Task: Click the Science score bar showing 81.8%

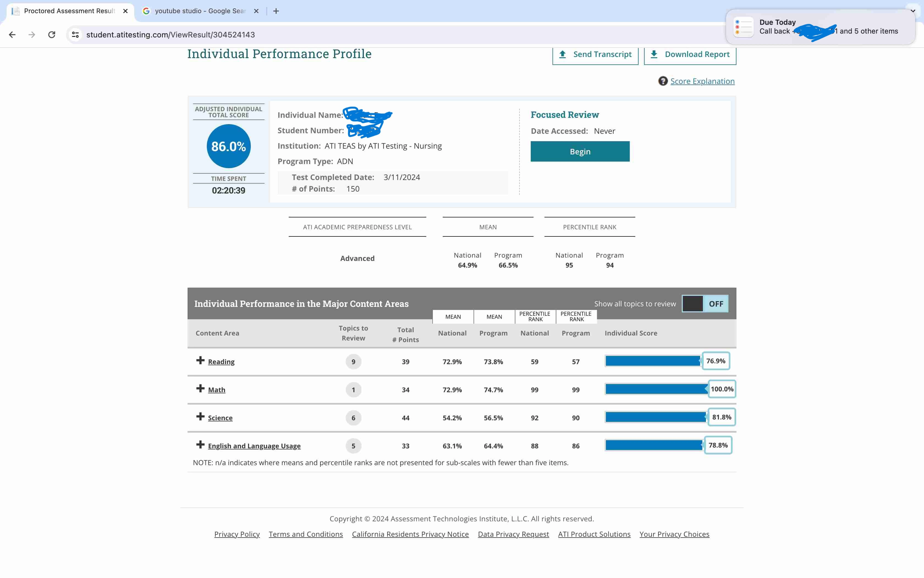Action: click(656, 417)
